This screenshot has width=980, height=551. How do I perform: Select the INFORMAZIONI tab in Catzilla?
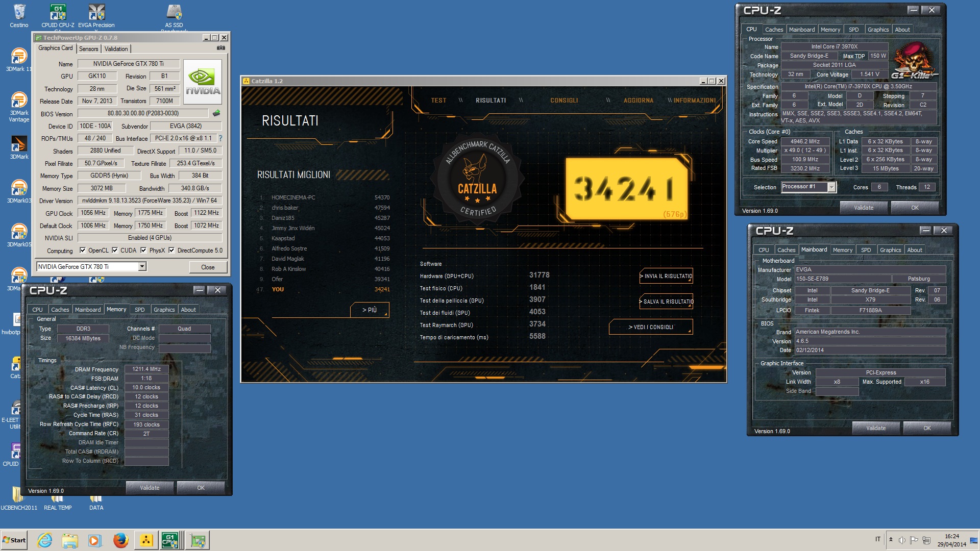(x=694, y=101)
